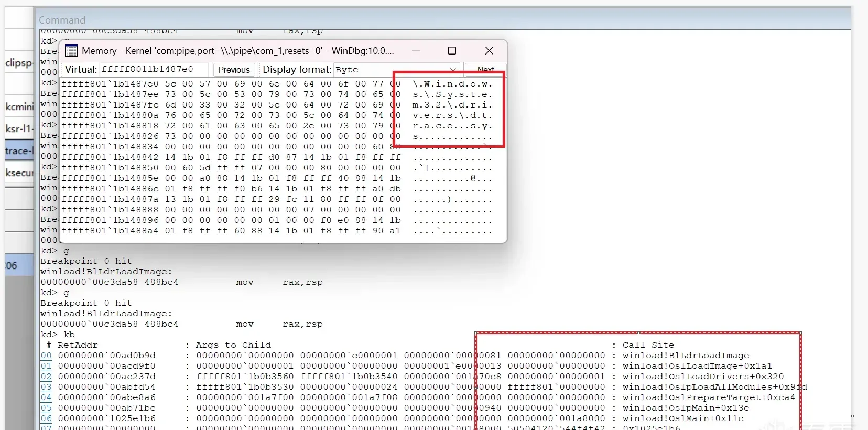Click return address 00000000`1025e1b6
The image size is (868, 430).
[106, 418]
